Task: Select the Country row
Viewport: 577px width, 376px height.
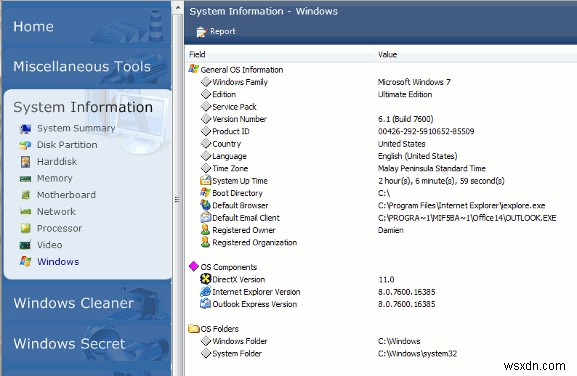Action: (381, 143)
